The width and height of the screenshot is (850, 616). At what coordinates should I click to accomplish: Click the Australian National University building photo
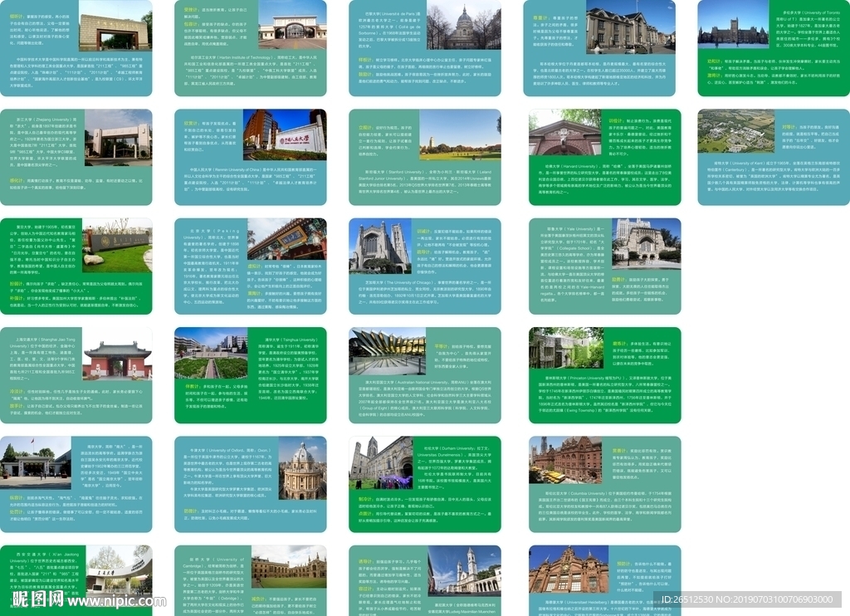(387, 350)
